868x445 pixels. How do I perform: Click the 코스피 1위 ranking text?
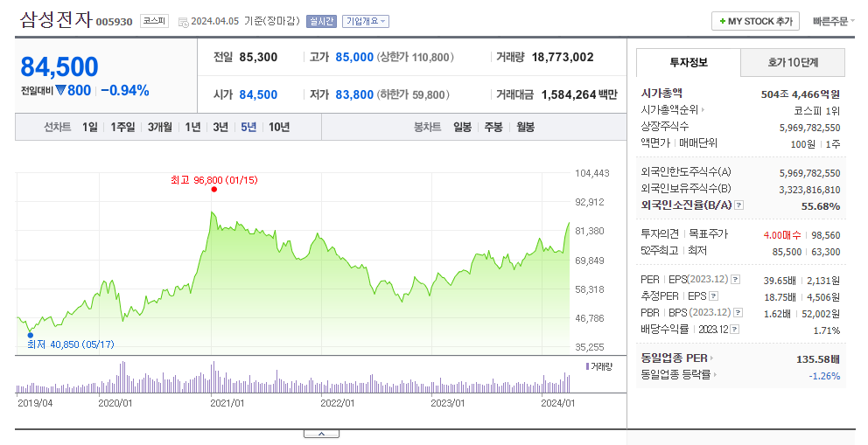click(x=816, y=110)
